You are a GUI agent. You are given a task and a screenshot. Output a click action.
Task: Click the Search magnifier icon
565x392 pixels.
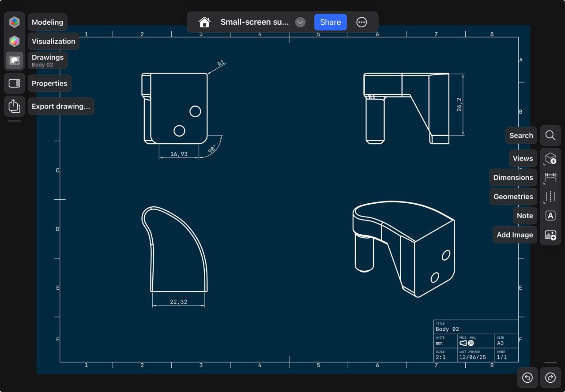click(550, 135)
